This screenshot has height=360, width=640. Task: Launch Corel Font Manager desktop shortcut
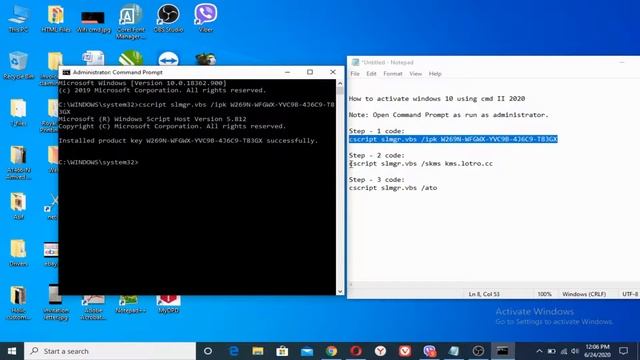pyautogui.click(x=131, y=21)
